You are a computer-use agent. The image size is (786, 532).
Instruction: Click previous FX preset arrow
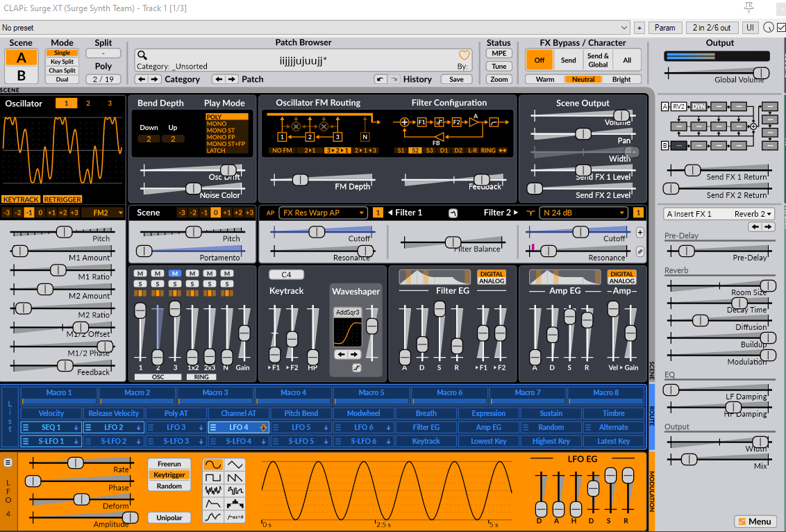point(755,227)
